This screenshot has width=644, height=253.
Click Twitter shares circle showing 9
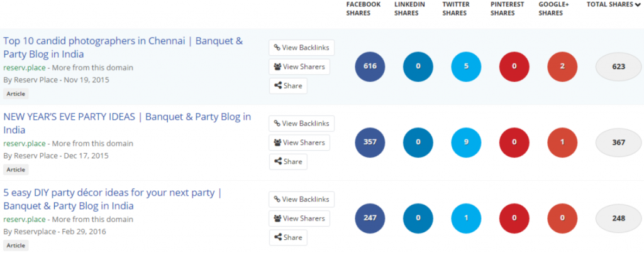coord(466,143)
